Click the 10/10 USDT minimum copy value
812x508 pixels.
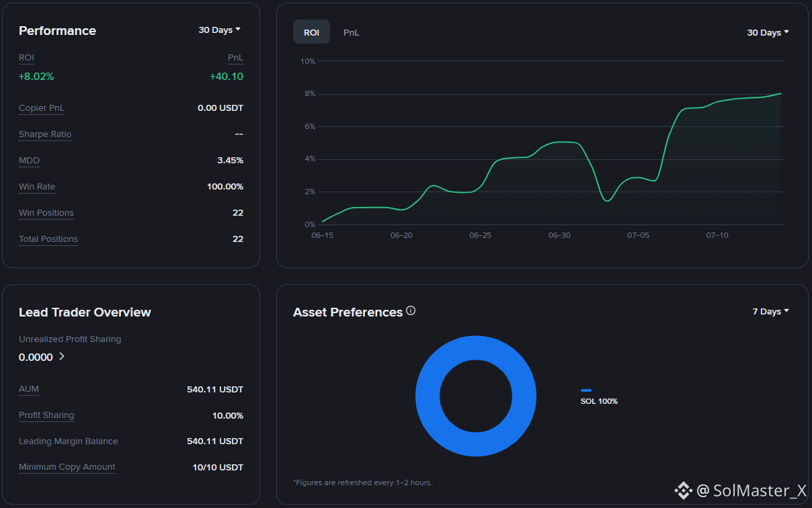point(218,467)
